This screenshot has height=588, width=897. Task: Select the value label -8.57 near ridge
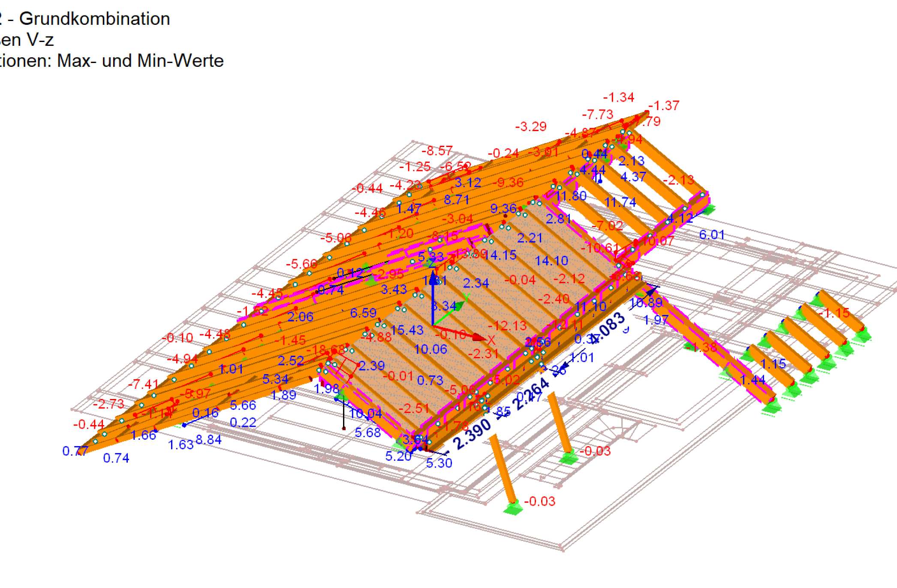click(x=437, y=151)
